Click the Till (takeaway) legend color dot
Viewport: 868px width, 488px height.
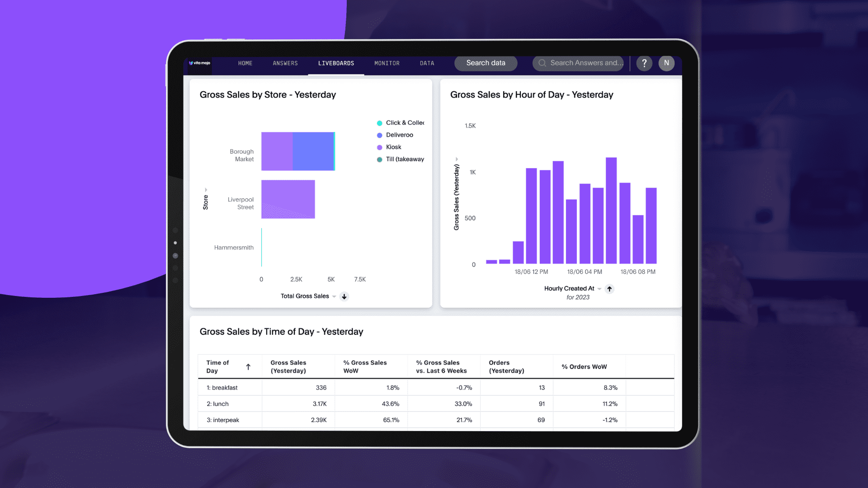(380, 160)
